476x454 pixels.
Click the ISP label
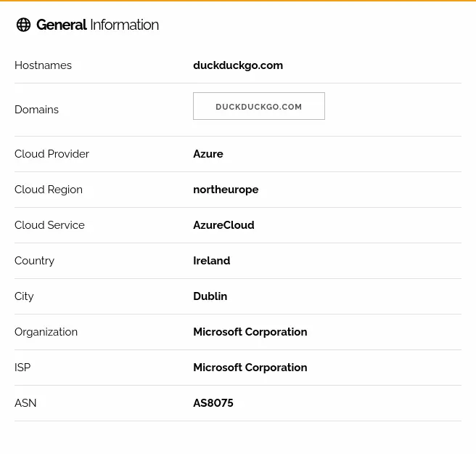point(22,368)
